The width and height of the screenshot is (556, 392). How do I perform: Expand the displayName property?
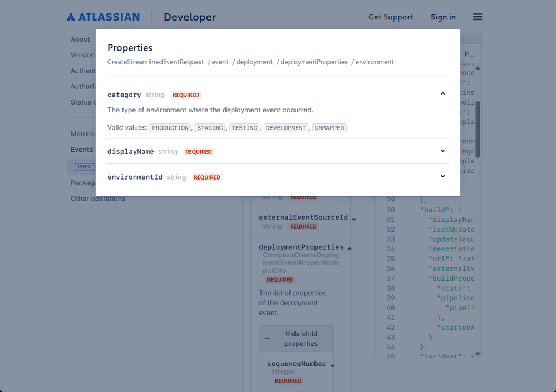coord(442,151)
